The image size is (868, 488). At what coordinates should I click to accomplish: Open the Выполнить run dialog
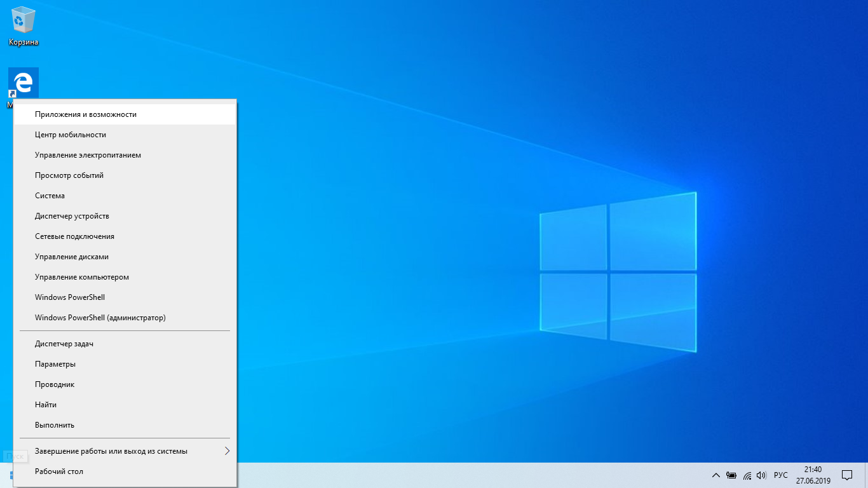pyautogui.click(x=125, y=425)
